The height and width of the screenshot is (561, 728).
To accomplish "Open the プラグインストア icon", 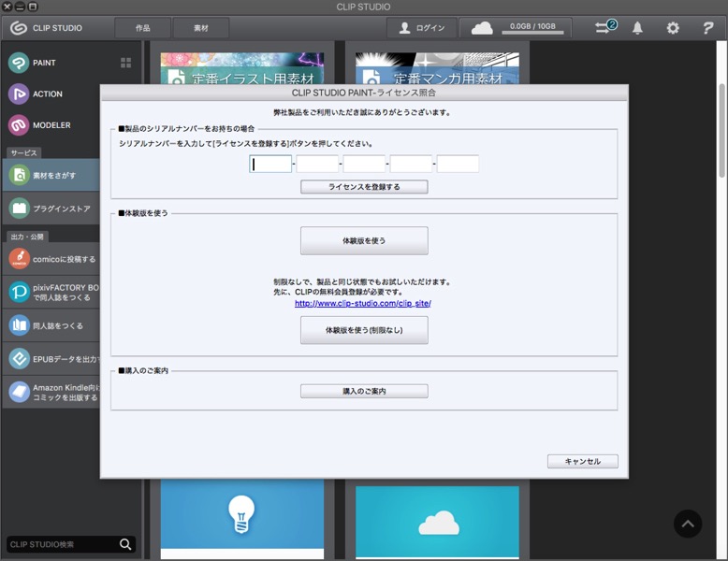I will pyautogui.click(x=19, y=209).
